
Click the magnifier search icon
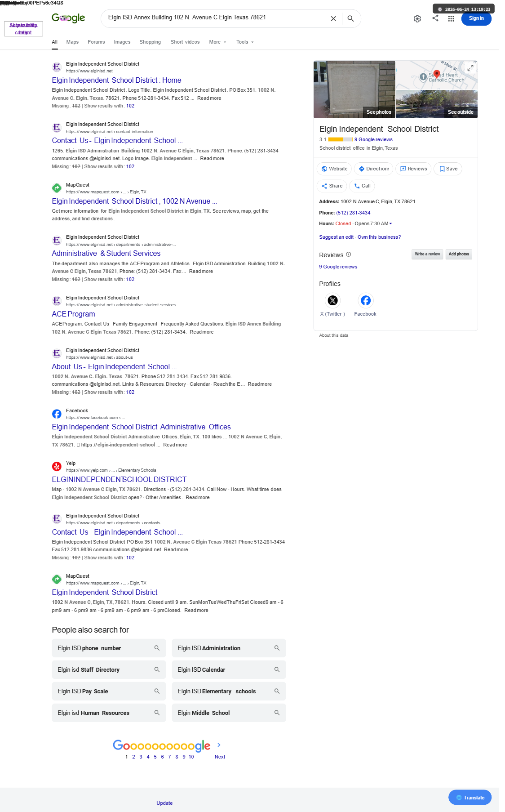[350, 18]
